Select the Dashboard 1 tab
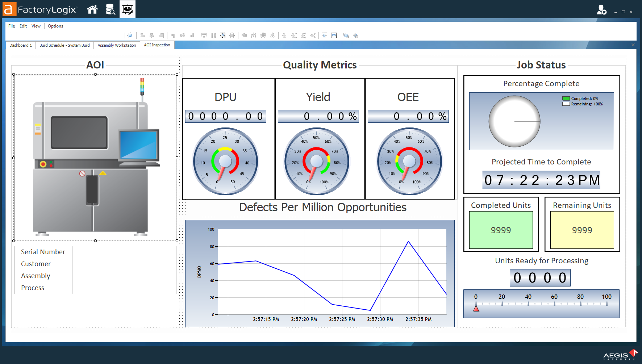The image size is (642, 364). click(x=20, y=45)
